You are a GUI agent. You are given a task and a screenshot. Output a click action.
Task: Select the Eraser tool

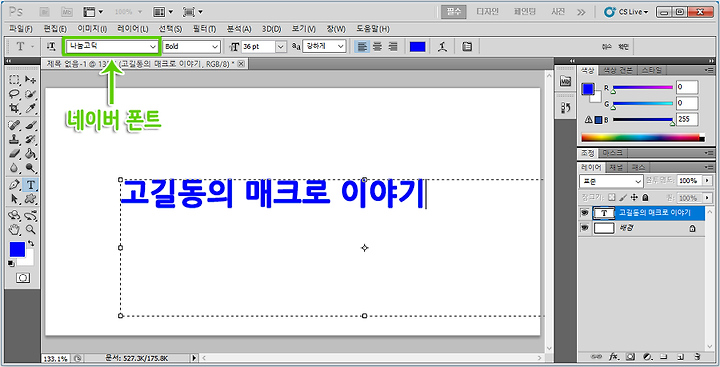point(15,153)
